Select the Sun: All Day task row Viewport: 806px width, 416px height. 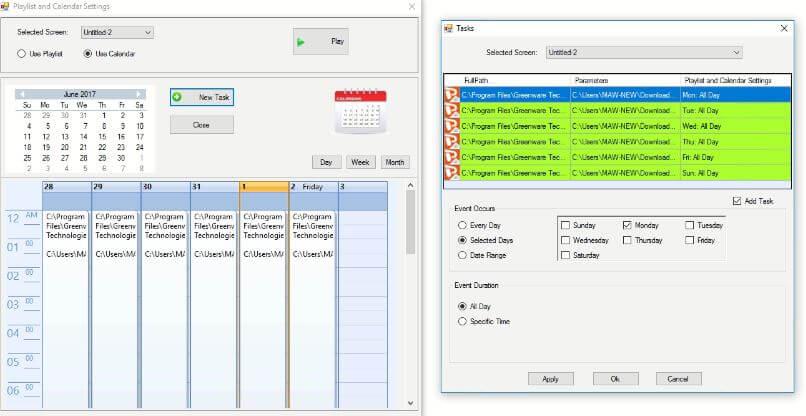point(617,173)
